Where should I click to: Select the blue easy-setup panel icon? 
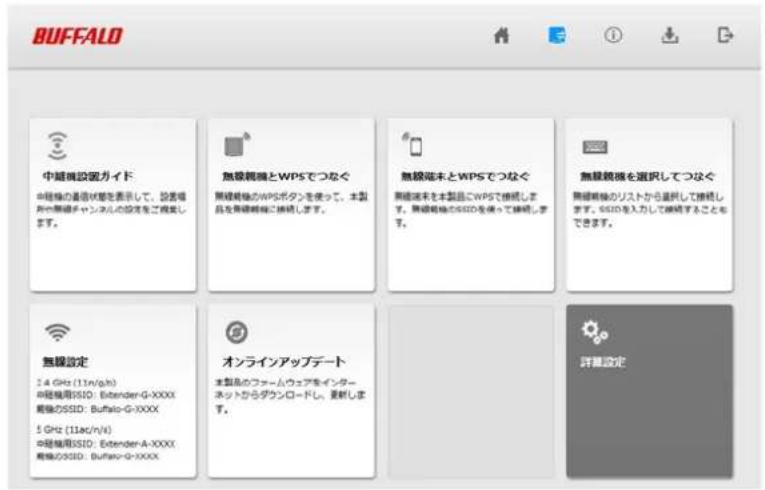coord(557,35)
